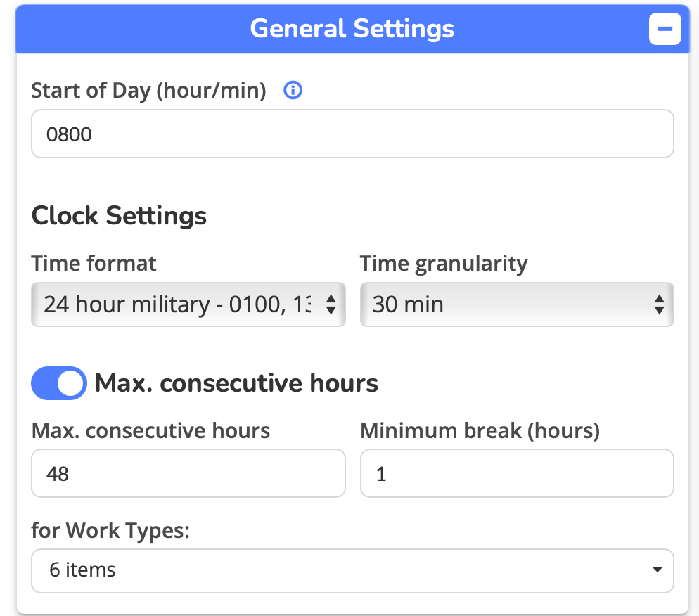Click the Start of Day input field
699x616 pixels.
(x=352, y=134)
